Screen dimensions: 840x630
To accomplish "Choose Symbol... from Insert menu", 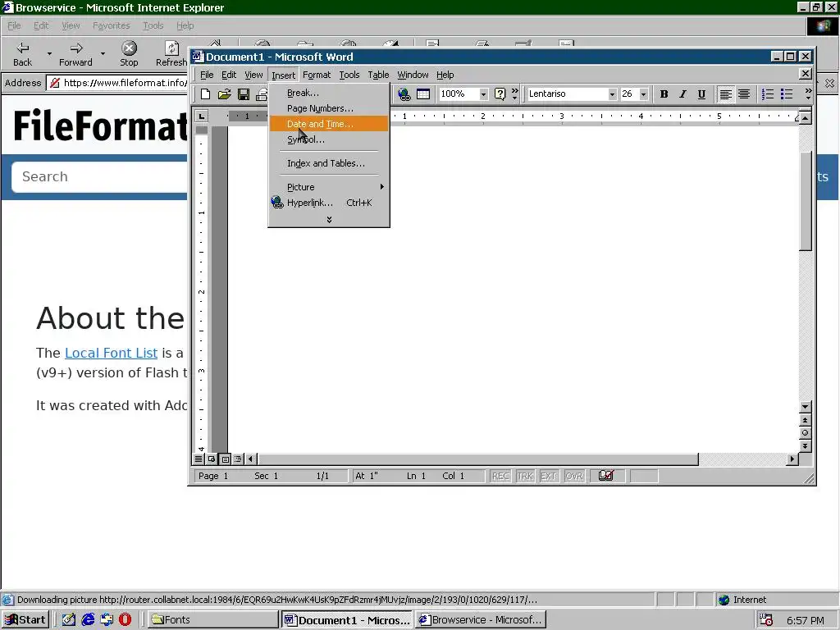I will (329, 139).
